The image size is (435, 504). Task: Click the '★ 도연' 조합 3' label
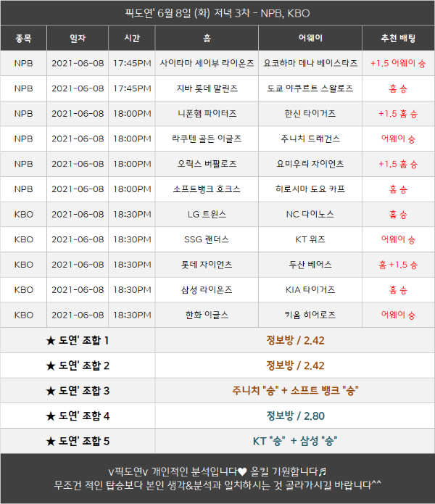tap(78, 391)
